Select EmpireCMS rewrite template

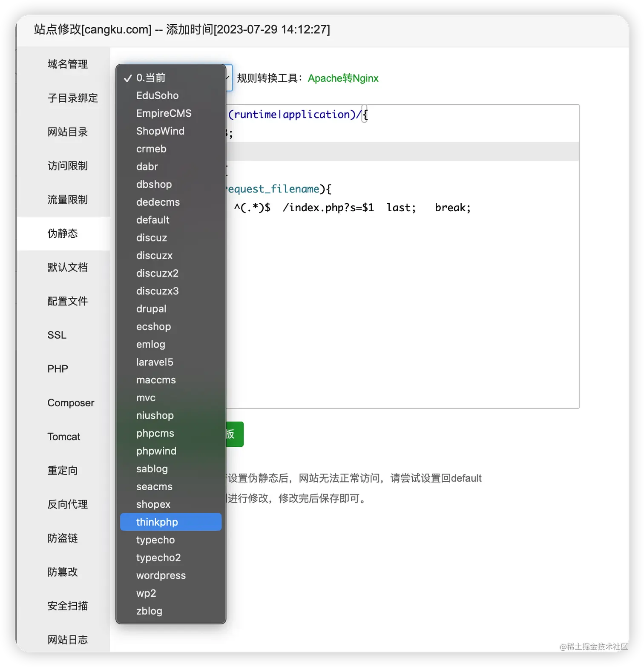(x=171, y=113)
